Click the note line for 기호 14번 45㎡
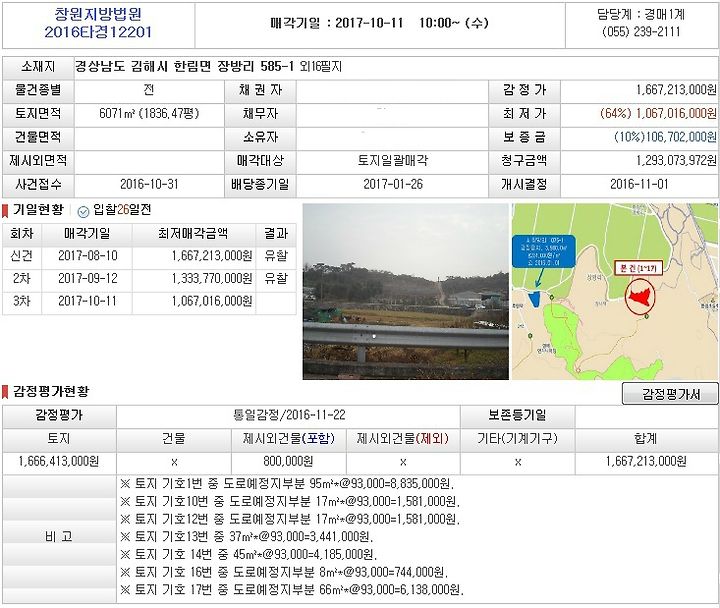720x608 pixels. pos(248,554)
